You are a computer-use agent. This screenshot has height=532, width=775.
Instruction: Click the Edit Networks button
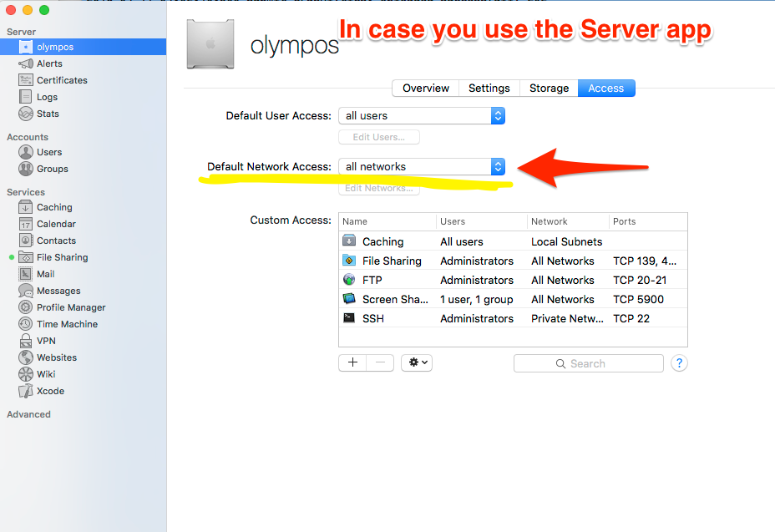[x=379, y=189]
